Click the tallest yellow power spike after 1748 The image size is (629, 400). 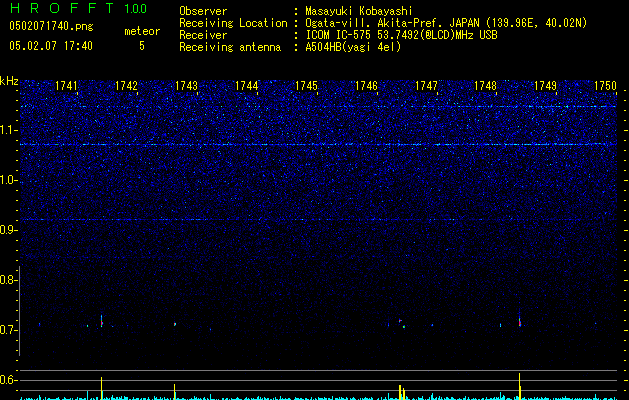tap(519, 386)
